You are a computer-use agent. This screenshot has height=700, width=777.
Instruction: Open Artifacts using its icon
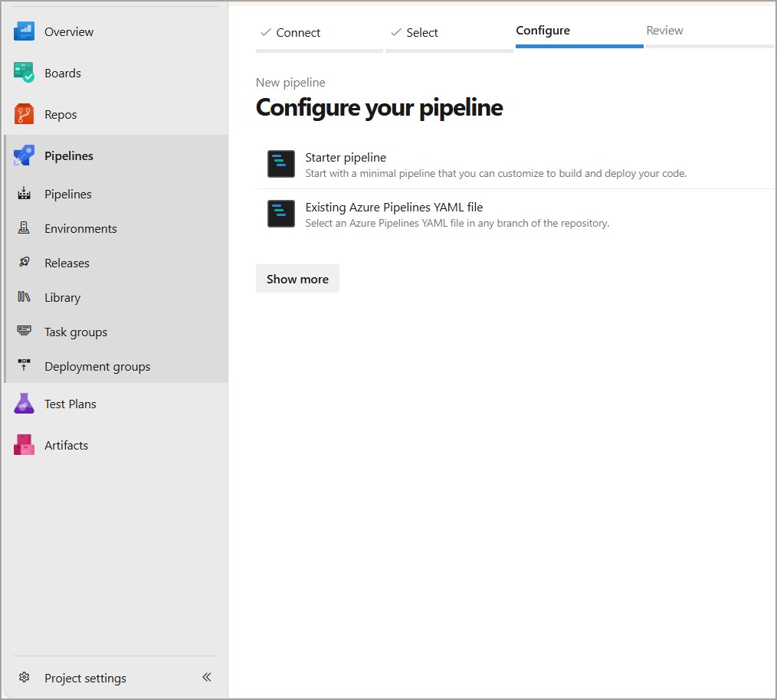click(x=24, y=445)
